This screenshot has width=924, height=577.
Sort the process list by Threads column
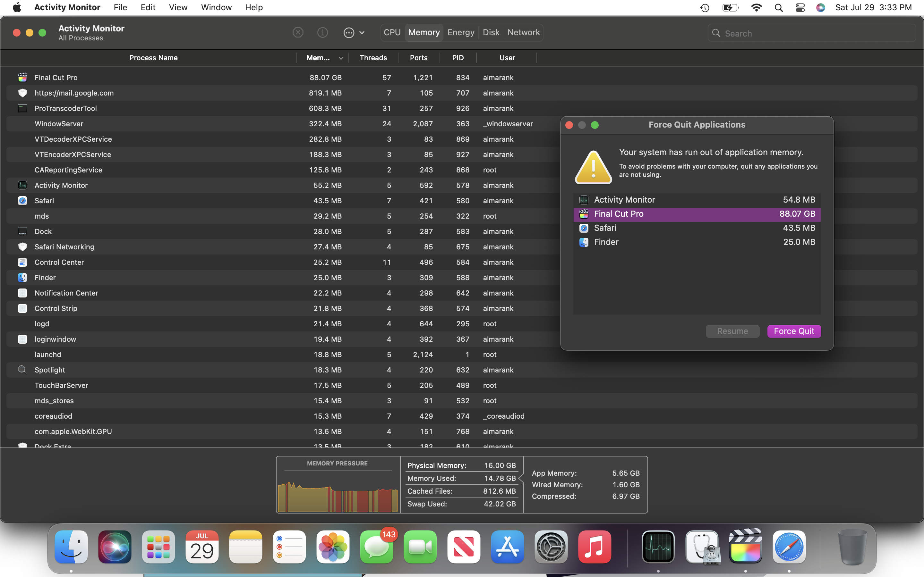373,58
